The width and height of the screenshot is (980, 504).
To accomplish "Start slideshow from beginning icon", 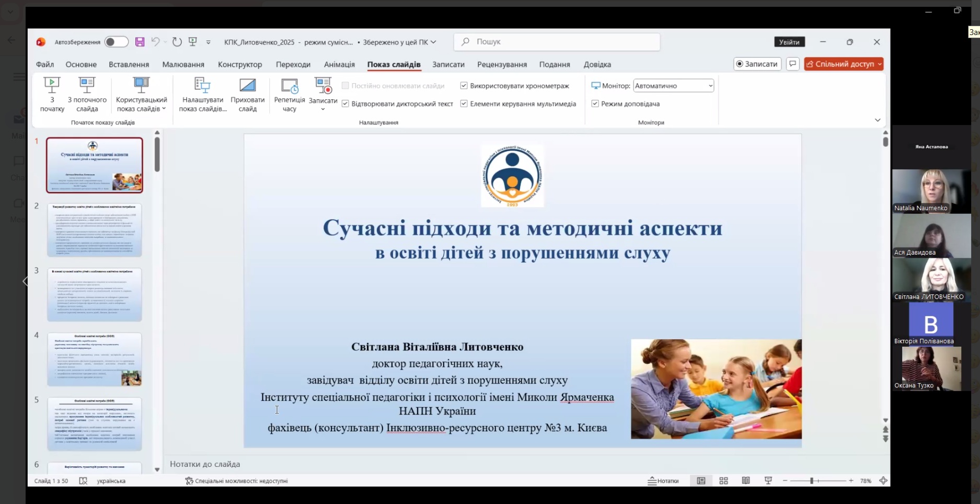I will coord(52,85).
